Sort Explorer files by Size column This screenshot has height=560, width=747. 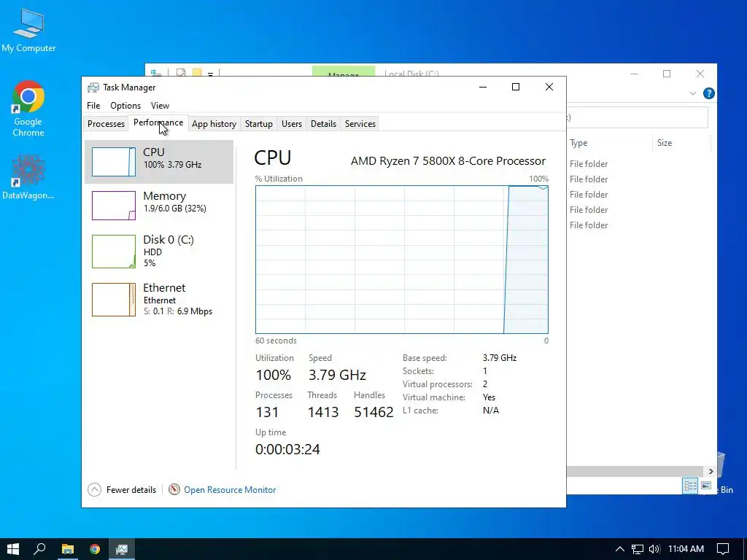coord(665,143)
